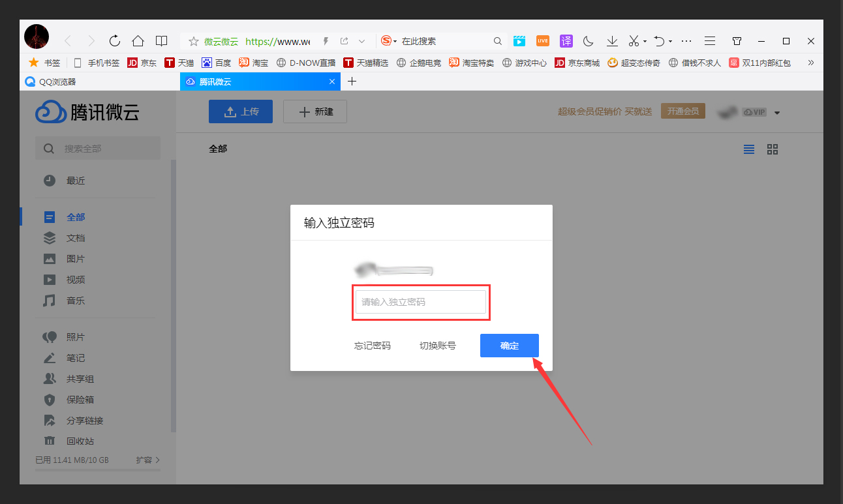The height and width of the screenshot is (504, 843).
Task: Open the 笔记 notes section
Action: click(x=74, y=357)
